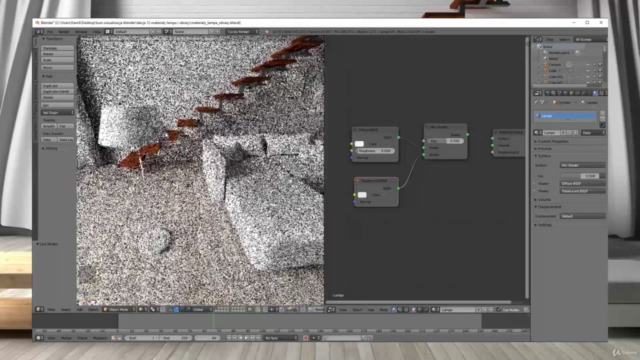This screenshot has height=360, width=640.
Task: Open the Material properties tab icon
Action: [x=595, y=93]
